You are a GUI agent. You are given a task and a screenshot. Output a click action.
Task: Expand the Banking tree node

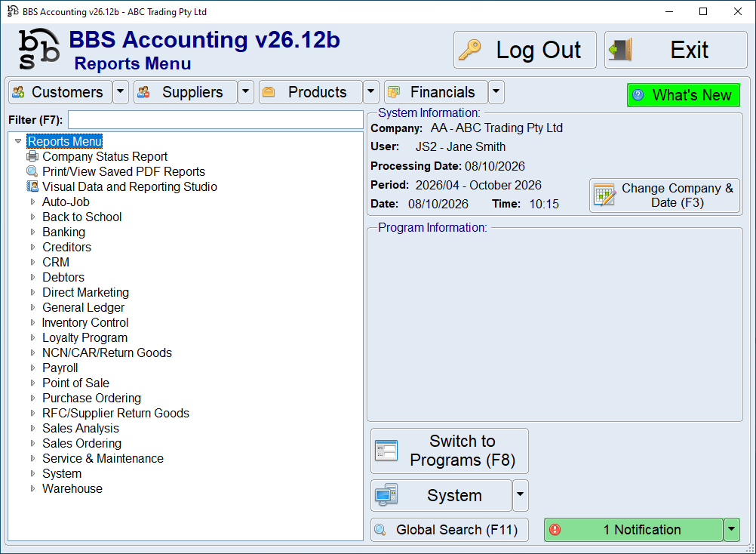[32, 232]
